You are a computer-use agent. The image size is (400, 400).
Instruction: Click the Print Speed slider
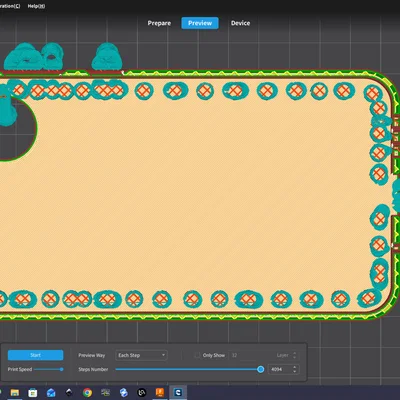tap(49, 369)
